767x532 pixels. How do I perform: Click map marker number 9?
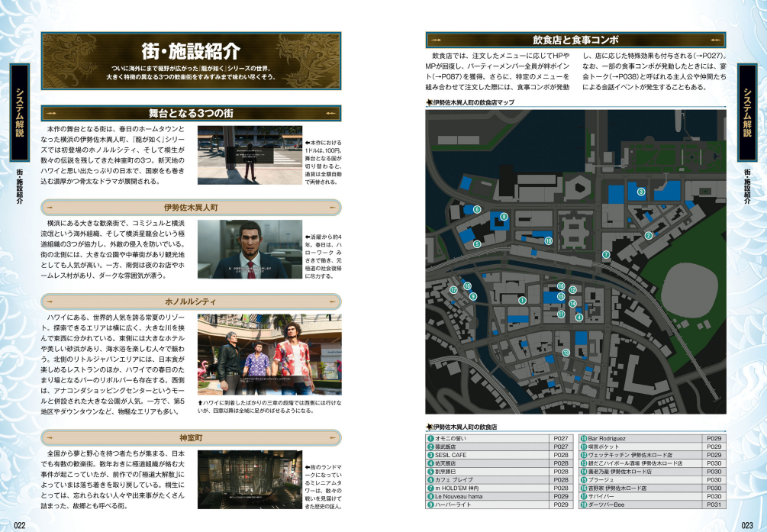click(x=472, y=296)
